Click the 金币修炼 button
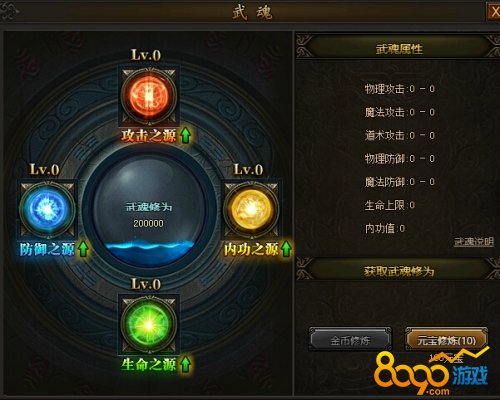The height and width of the screenshot is (400, 500). [x=350, y=340]
